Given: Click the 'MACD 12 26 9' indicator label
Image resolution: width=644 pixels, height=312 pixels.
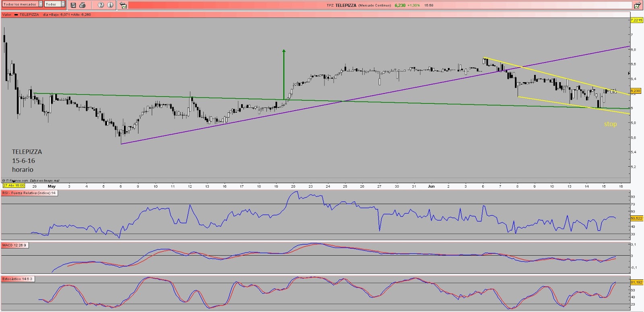Looking at the screenshot, I should [14, 245].
